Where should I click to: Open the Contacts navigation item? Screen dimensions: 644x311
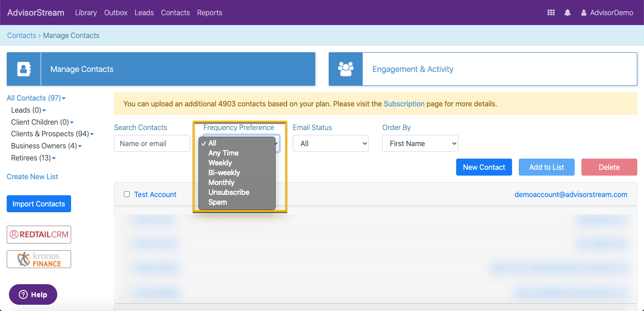(175, 13)
